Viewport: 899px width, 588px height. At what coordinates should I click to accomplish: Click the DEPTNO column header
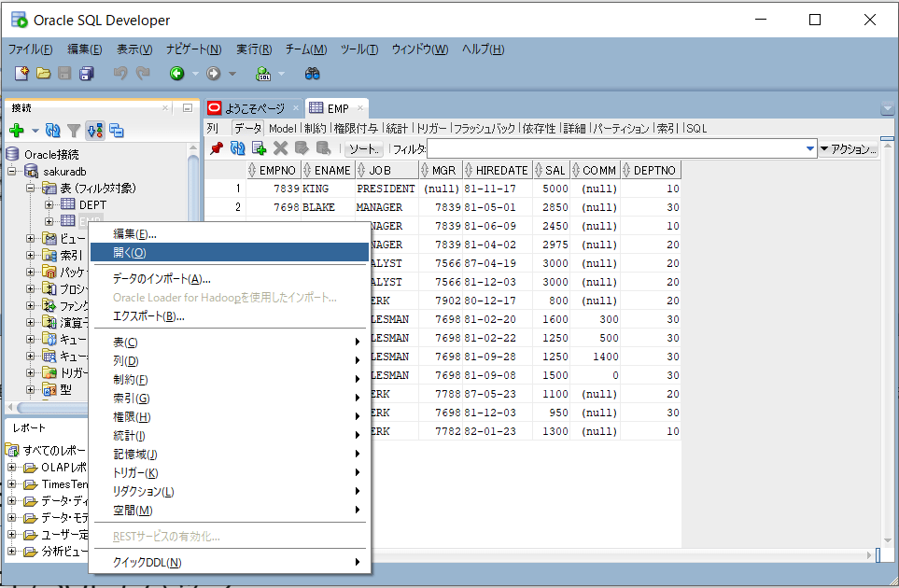click(x=651, y=170)
